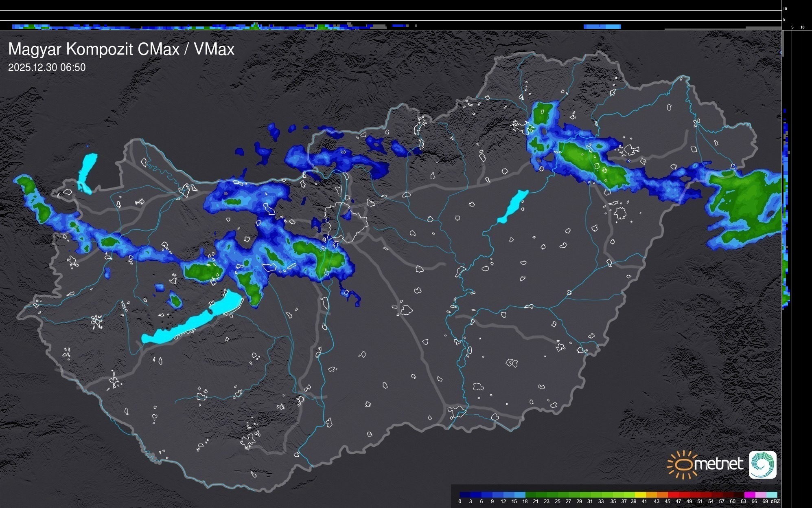This screenshot has width=812, height=508.
Task: Click the Magyar Kompozit CMax / VMax title
Action: point(121,49)
